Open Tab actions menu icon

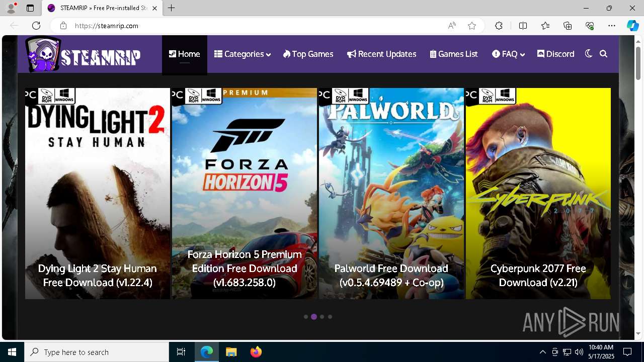pyautogui.click(x=30, y=8)
